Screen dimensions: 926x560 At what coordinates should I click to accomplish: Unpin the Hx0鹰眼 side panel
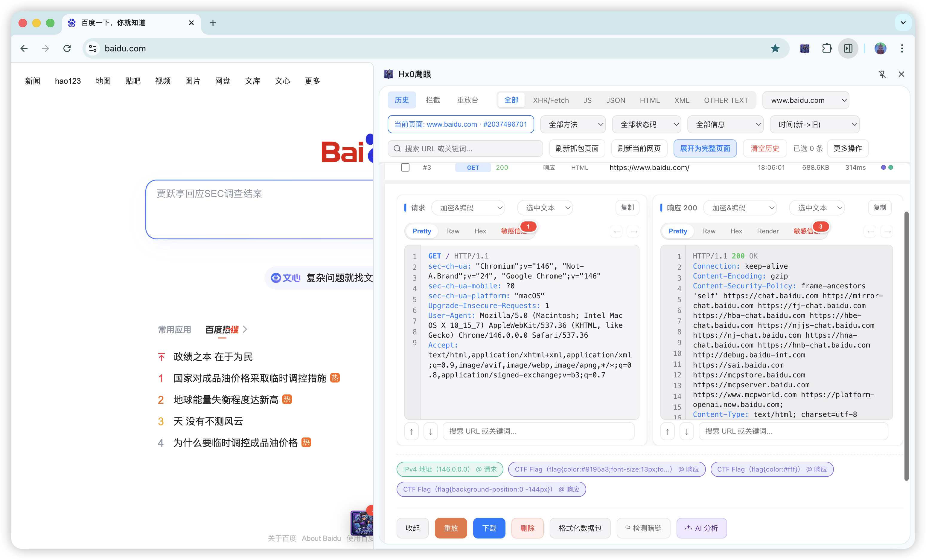pyautogui.click(x=882, y=74)
